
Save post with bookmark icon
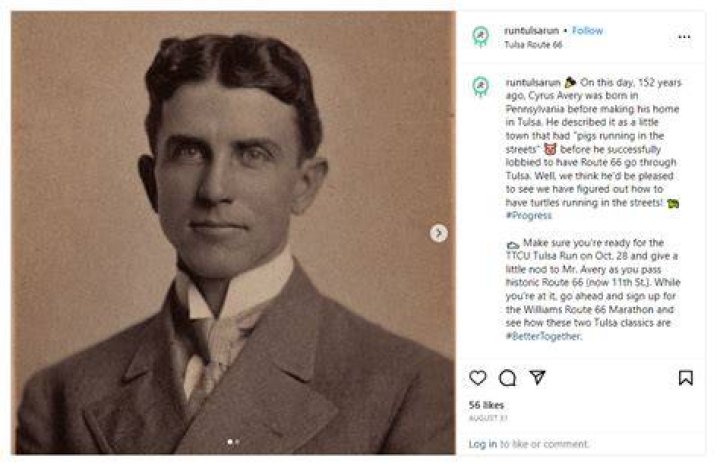click(x=686, y=378)
